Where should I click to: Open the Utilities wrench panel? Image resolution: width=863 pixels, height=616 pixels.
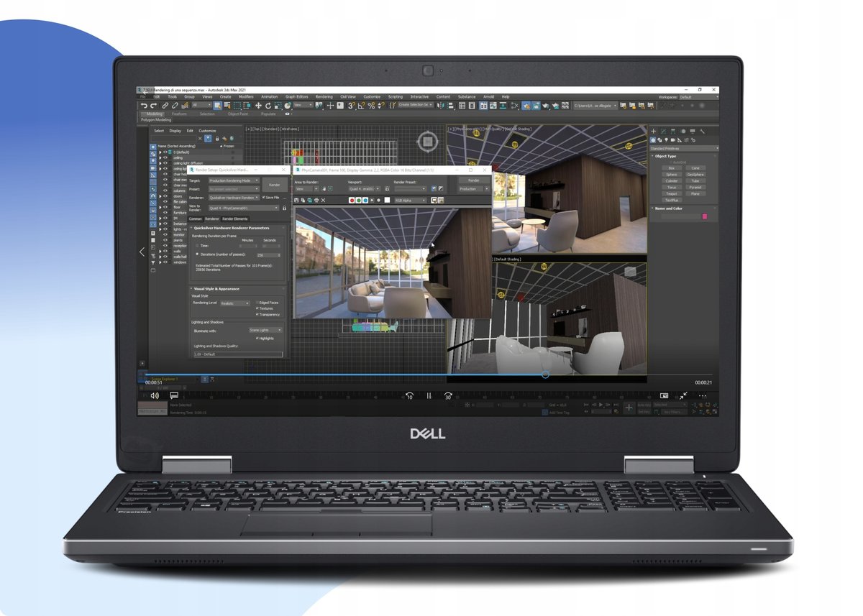(x=702, y=132)
